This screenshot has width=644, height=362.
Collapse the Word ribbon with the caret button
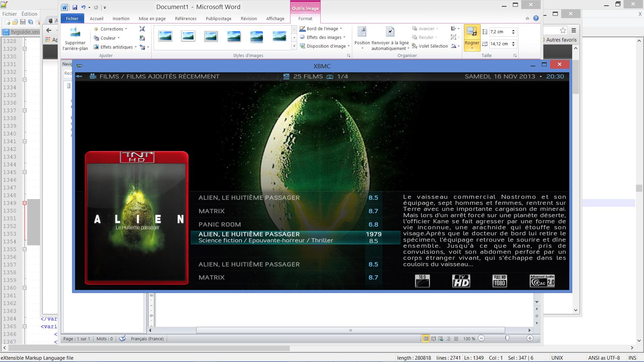(527, 18)
